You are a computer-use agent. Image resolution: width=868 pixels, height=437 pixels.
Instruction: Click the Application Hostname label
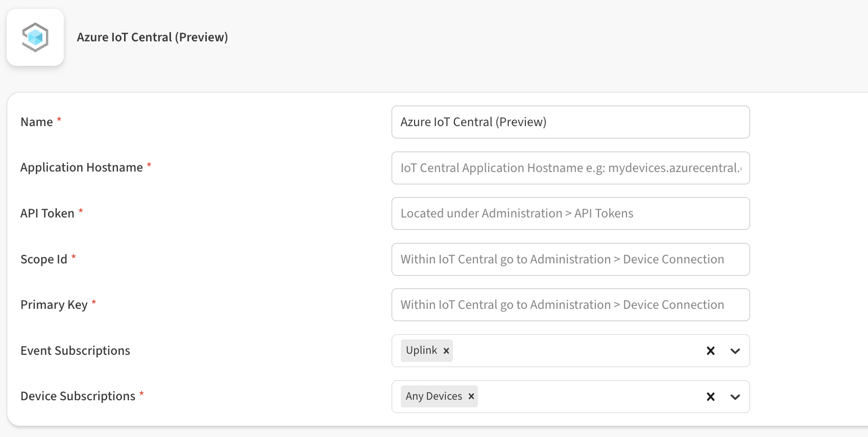click(x=82, y=167)
